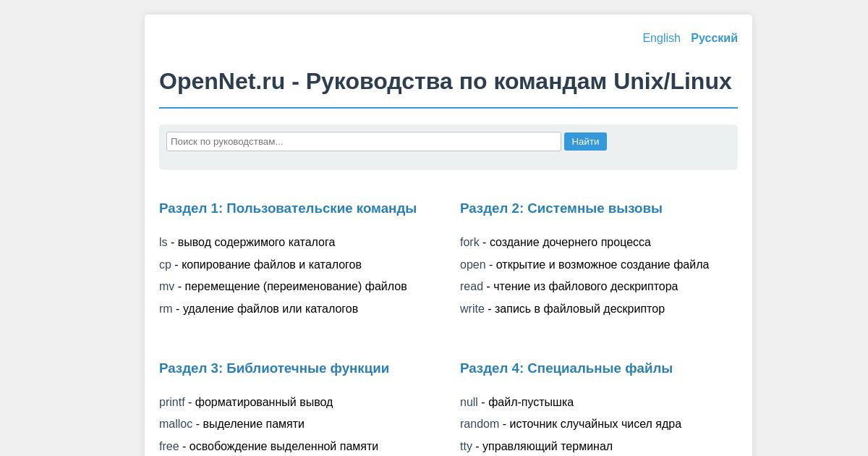The height and width of the screenshot is (456, 868).
Task: View the read system call manual
Action: pyautogui.click(x=471, y=287)
